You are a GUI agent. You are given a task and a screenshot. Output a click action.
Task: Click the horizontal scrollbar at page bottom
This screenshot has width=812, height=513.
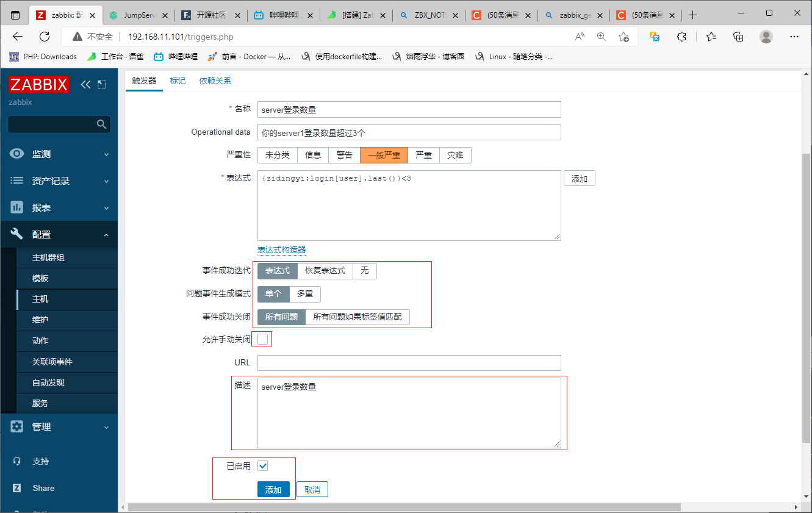tap(404, 508)
